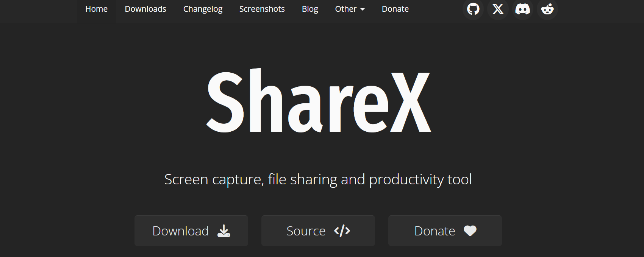The width and height of the screenshot is (644, 257).
Task: Expand the Other dropdown menu
Action: coord(350,9)
